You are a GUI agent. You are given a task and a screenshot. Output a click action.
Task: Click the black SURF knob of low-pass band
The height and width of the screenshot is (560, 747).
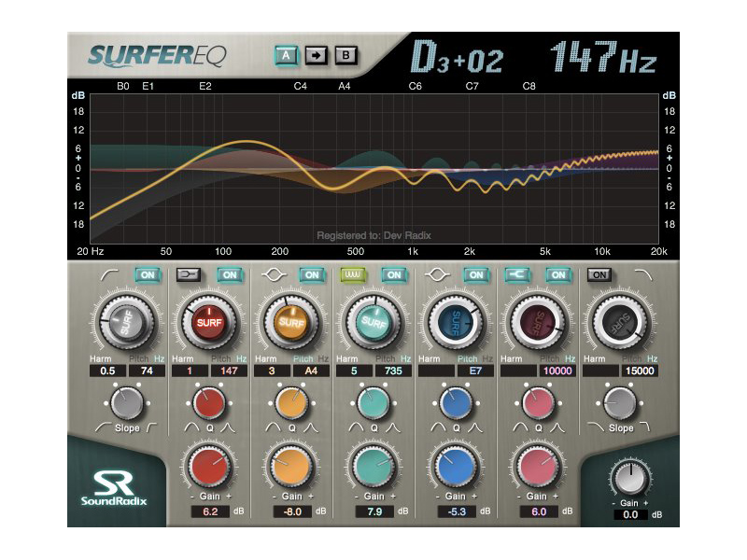620,322
